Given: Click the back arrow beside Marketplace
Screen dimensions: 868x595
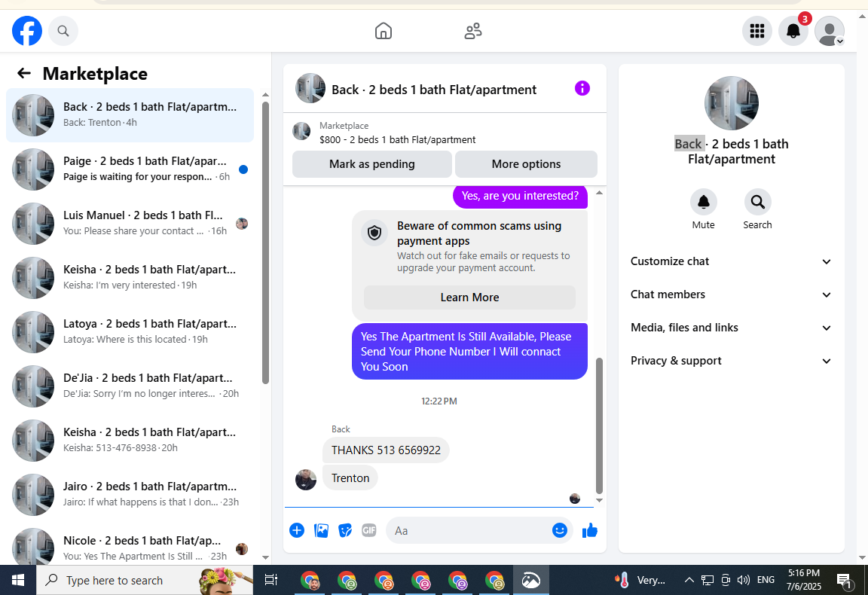Looking at the screenshot, I should click(x=24, y=73).
